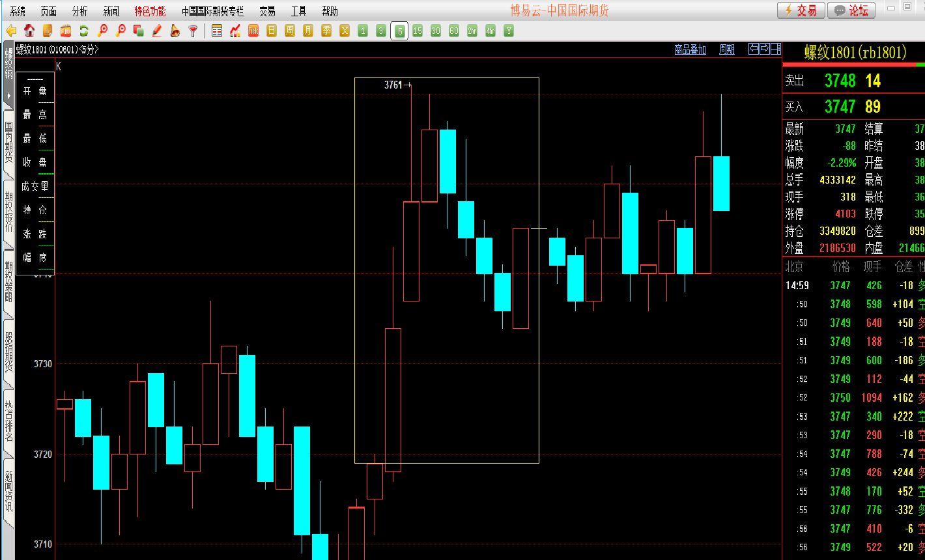Viewport: 925px width, 560px height.
Task: Open the 分析 menu
Action: click(x=80, y=11)
